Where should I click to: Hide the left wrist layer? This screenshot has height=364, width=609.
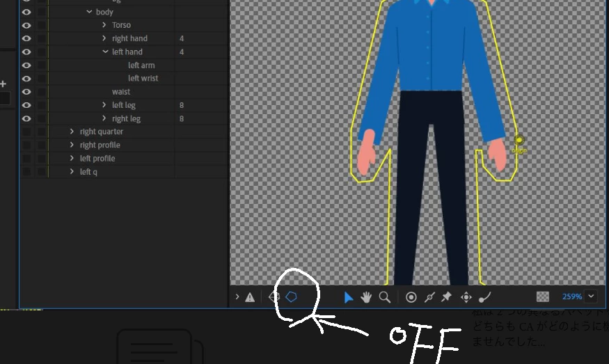(26, 79)
